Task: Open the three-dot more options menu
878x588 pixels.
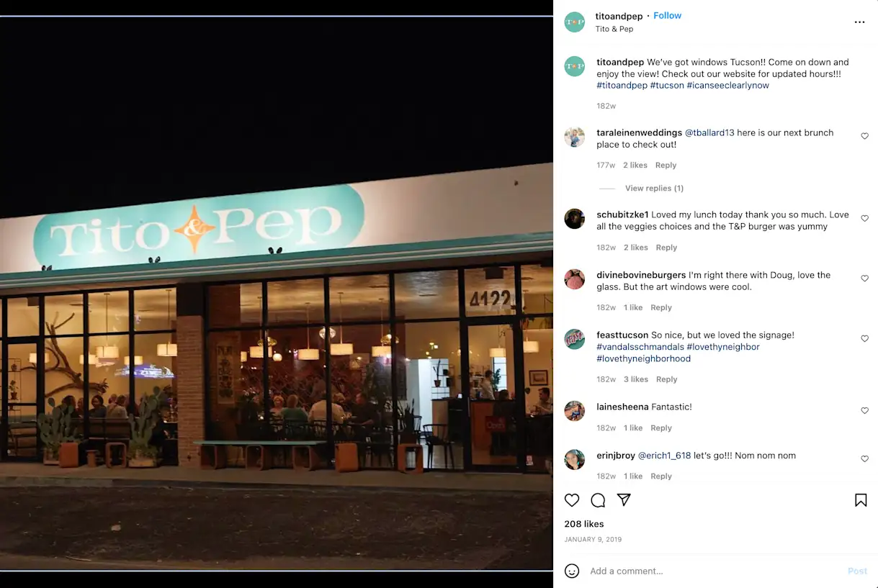Action: (x=859, y=22)
